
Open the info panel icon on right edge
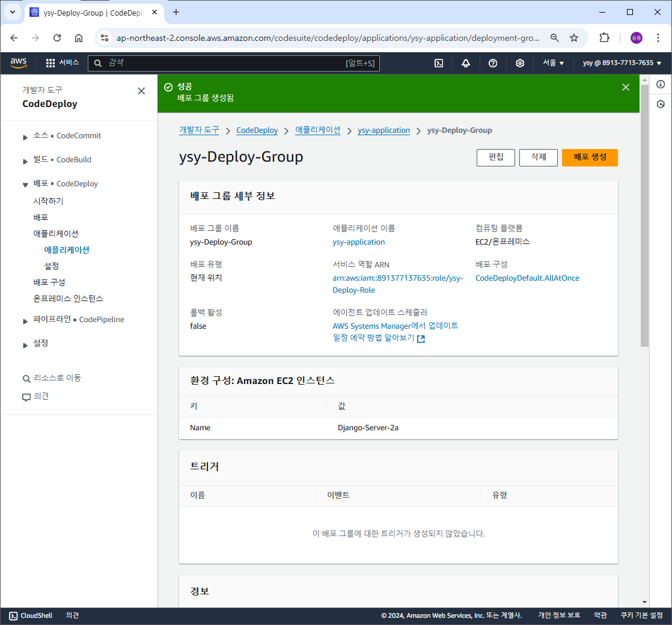tap(661, 84)
